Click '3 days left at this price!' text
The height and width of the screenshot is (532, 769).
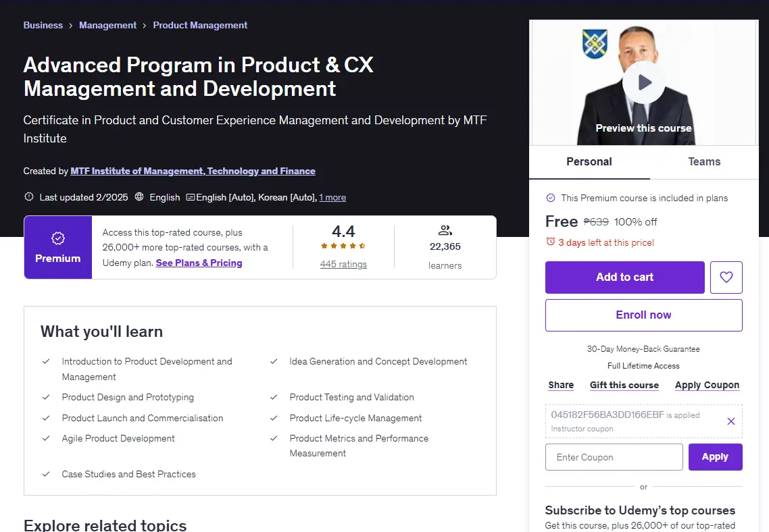pyautogui.click(x=606, y=242)
